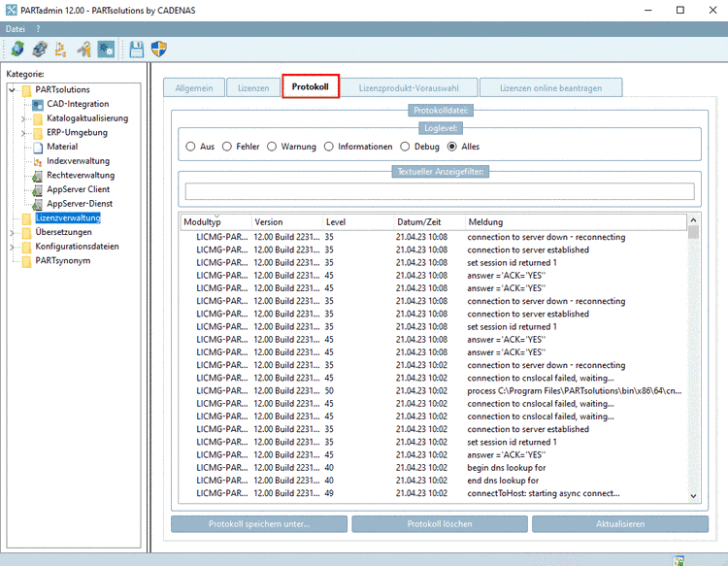This screenshot has height=566, width=728.
Task: Click the 'process C:\Program Files\PARTsolutions' log row
Action: click(x=434, y=391)
